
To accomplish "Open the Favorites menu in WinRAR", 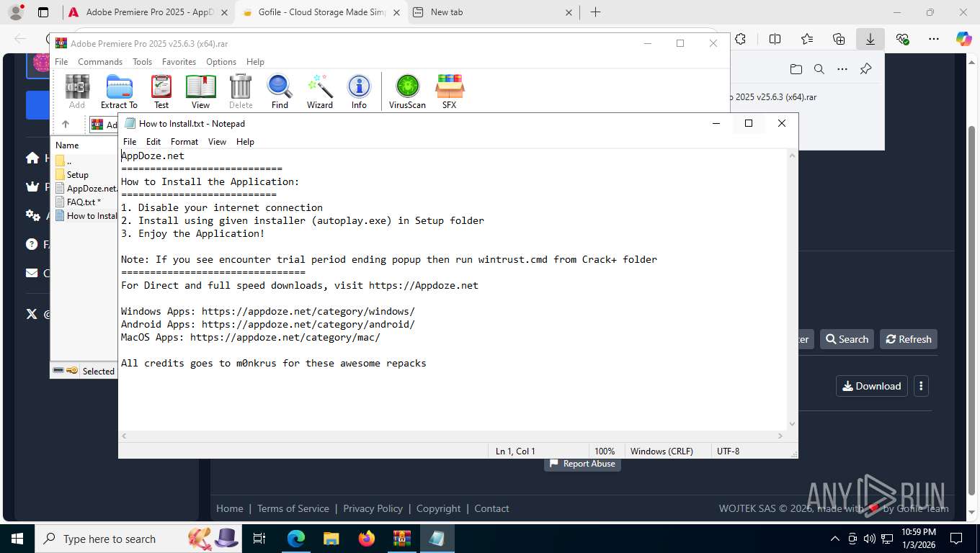I will 179,62.
